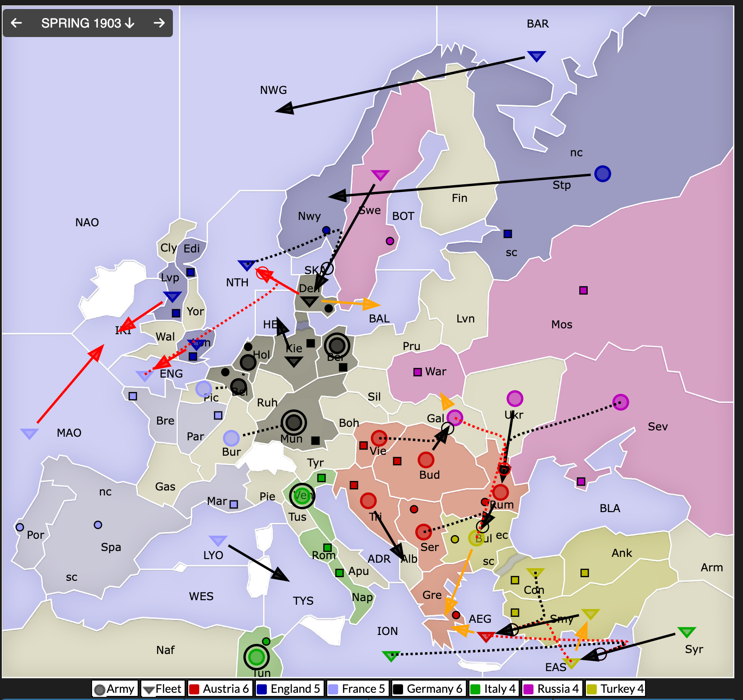
Task: Click the Italian army in Venice
Action: pyautogui.click(x=302, y=495)
